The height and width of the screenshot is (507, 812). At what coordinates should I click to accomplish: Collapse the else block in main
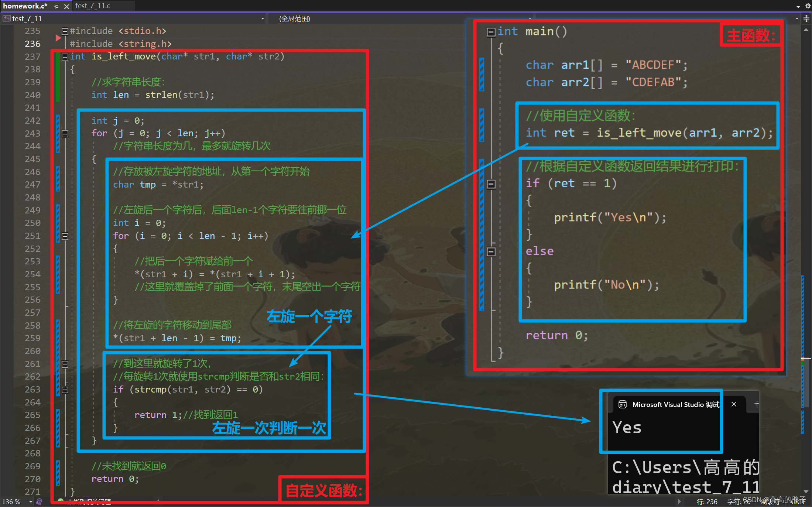click(491, 252)
